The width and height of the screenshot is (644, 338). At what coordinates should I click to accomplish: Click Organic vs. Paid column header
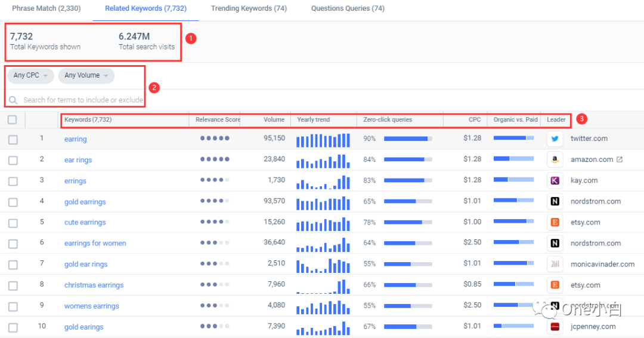(x=515, y=119)
